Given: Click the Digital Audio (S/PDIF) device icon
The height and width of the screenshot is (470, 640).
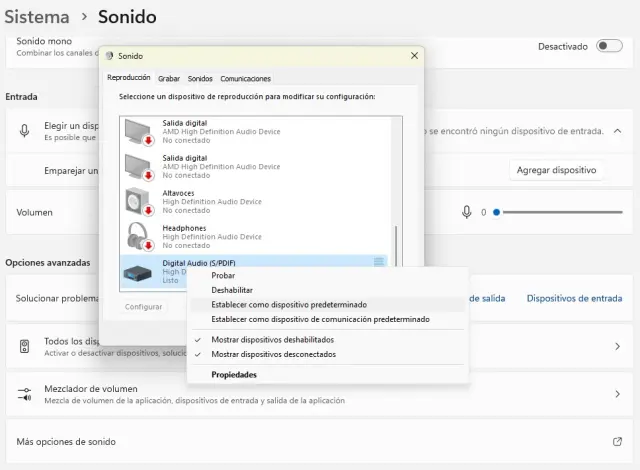Looking at the screenshot, I should [x=137, y=270].
